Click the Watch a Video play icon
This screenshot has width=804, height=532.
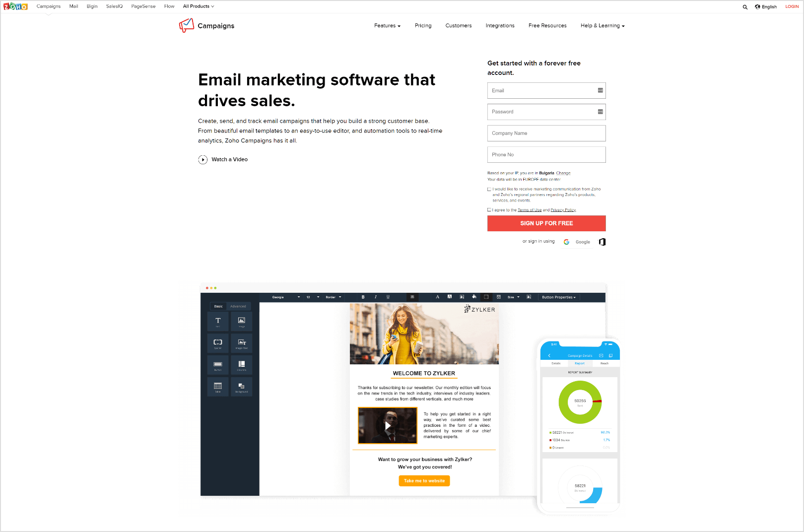(x=203, y=160)
